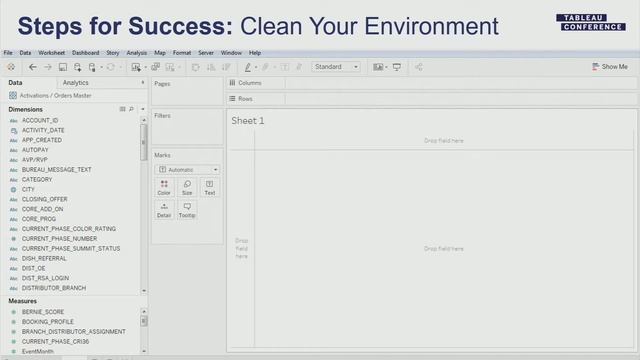Select the CITY dimension
Viewport: 640px width, 360px height.
click(28, 189)
